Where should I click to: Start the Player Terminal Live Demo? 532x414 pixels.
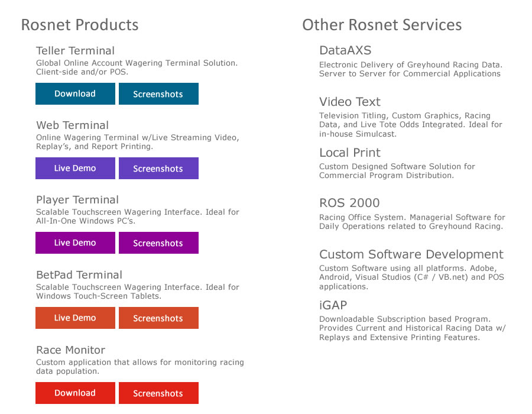[75, 242]
